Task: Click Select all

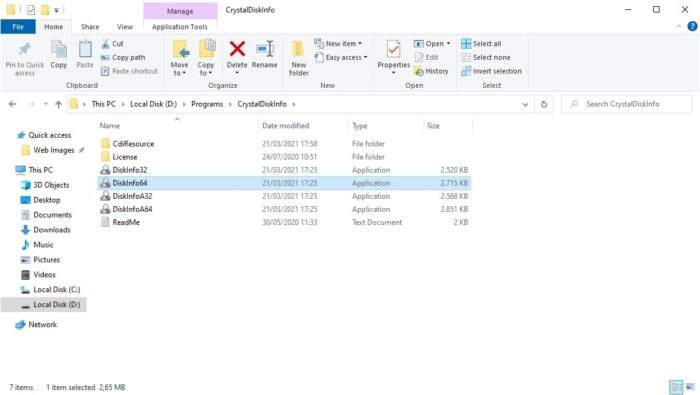Action: click(481, 44)
